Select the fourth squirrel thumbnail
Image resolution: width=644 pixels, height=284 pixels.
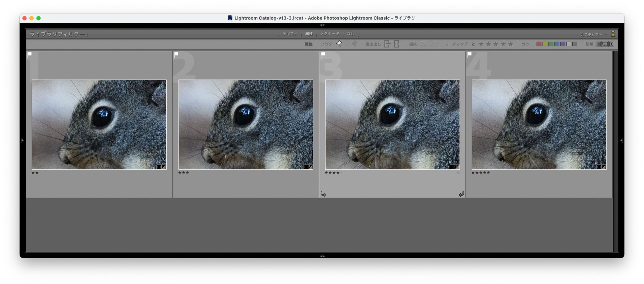tap(539, 124)
